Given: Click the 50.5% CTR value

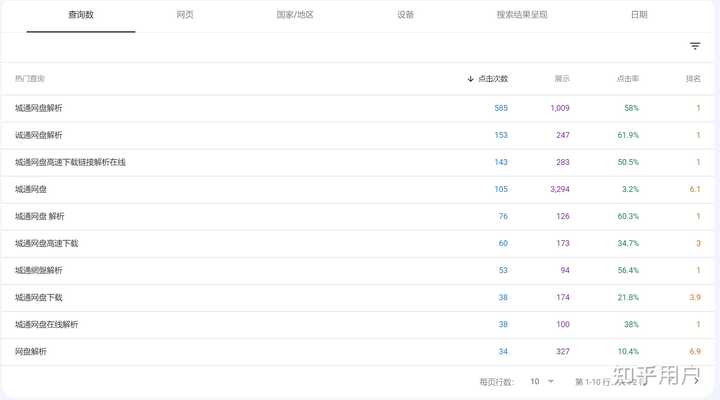Looking at the screenshot, I should (x=628, y=162).
